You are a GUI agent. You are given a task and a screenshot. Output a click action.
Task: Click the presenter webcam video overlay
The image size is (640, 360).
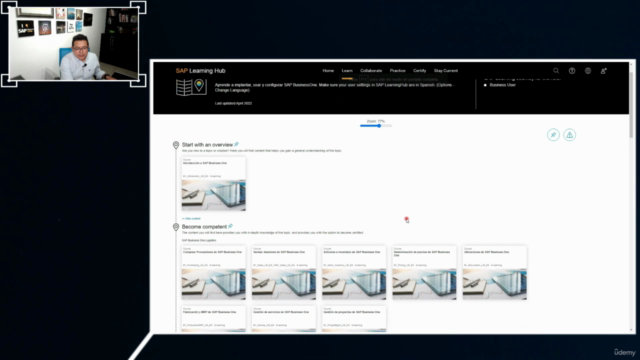point(73,43)
